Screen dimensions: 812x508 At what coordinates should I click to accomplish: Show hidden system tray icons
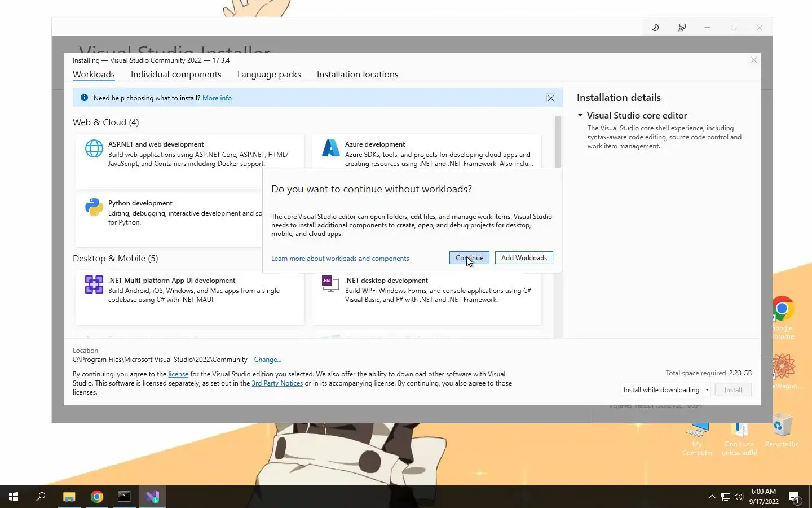[x=712, y=497]
